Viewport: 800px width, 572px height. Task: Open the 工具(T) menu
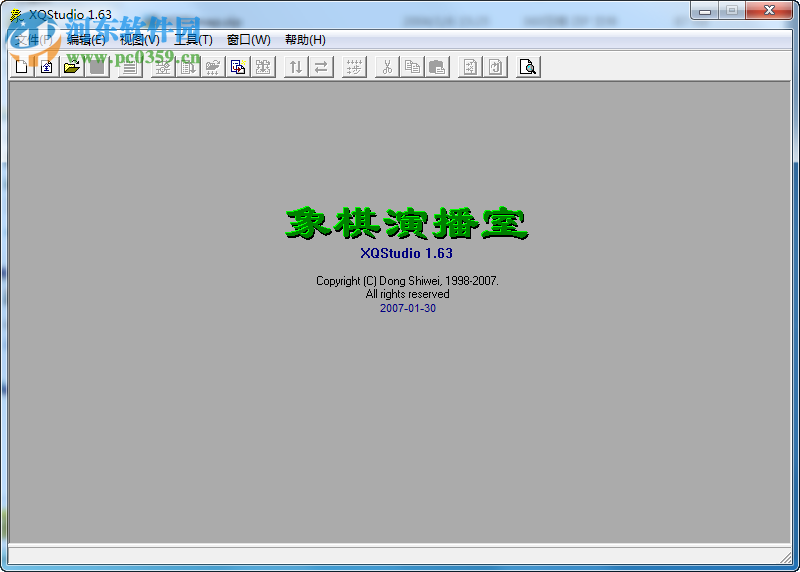coord(193,40)
